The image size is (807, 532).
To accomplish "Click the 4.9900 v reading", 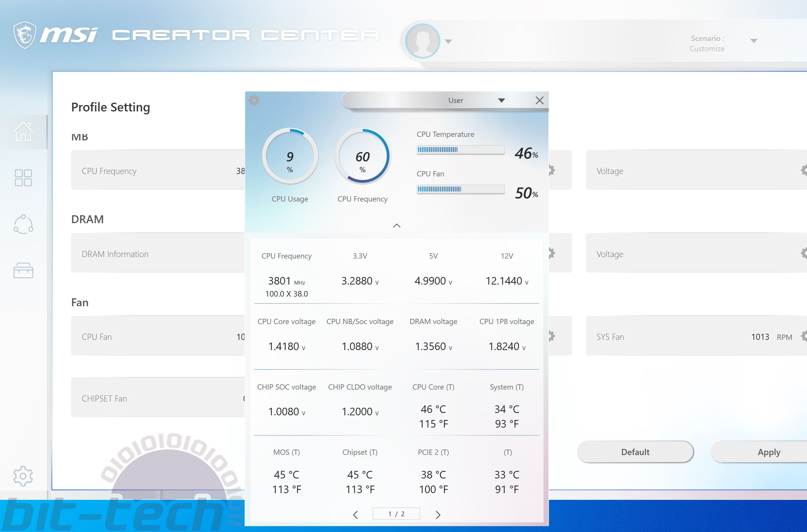I will coord(433,281).
